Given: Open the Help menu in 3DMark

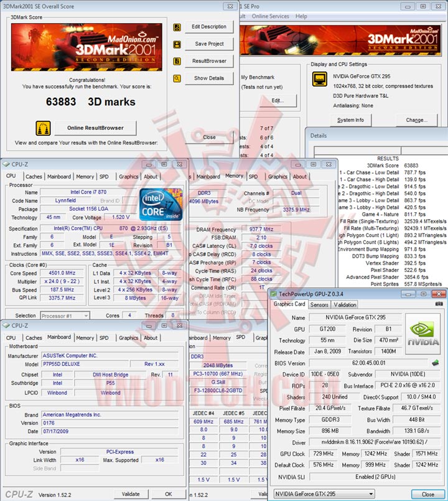Looking at the screenshot, I should coord(301,16).
